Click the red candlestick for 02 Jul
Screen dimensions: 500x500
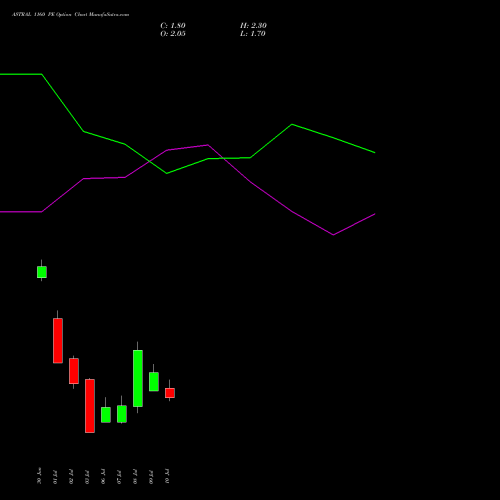[x=74, y=371]
